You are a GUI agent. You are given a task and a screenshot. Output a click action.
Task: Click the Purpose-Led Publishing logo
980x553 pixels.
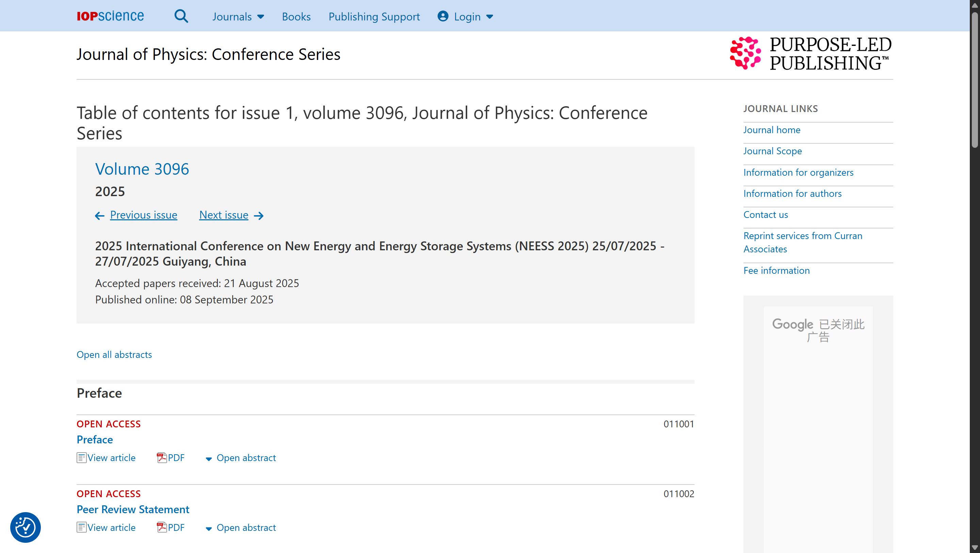coord(810,54)
